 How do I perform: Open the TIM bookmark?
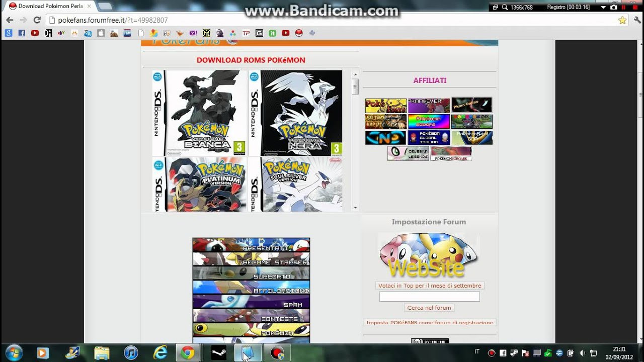(x=127, y=33)
